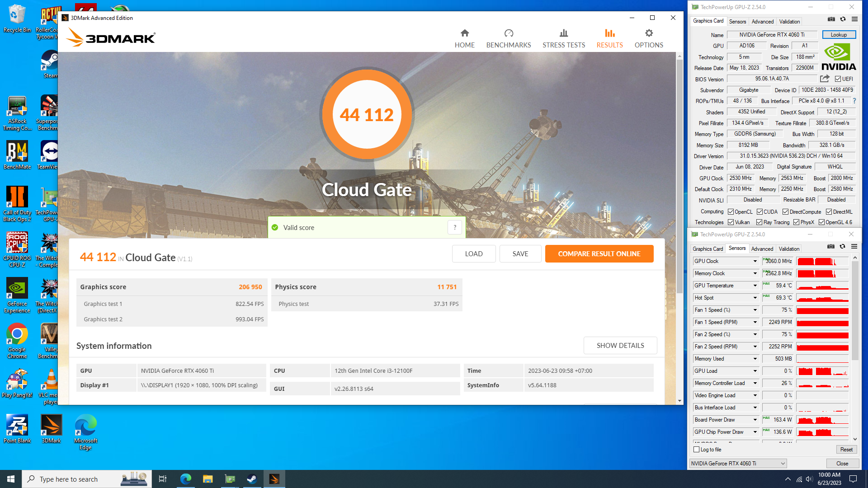Select the 3DMark desktop shortcut
Viewport: 868px width, 488px height.
(x=51, y=429)
